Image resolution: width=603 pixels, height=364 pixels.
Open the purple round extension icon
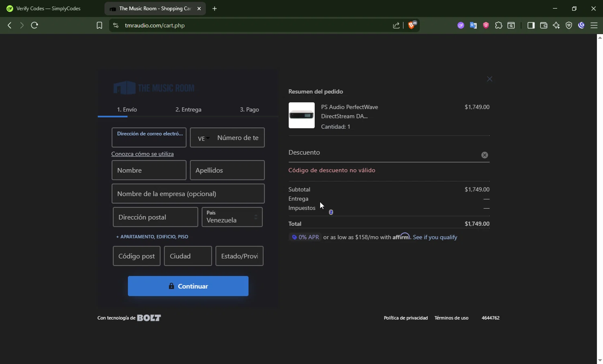[461, 25]
